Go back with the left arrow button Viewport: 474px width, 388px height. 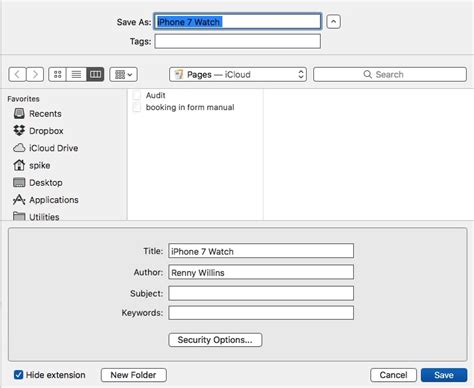17,74
